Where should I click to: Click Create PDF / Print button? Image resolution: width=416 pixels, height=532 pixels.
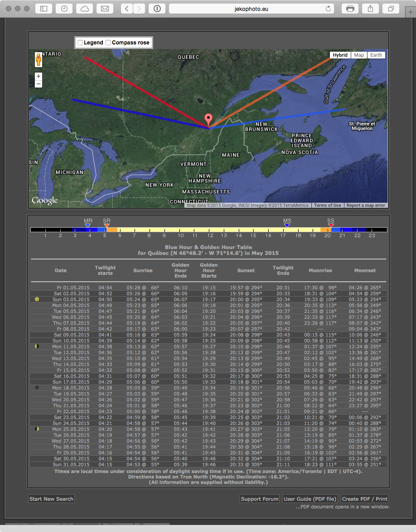coord(365,499)
